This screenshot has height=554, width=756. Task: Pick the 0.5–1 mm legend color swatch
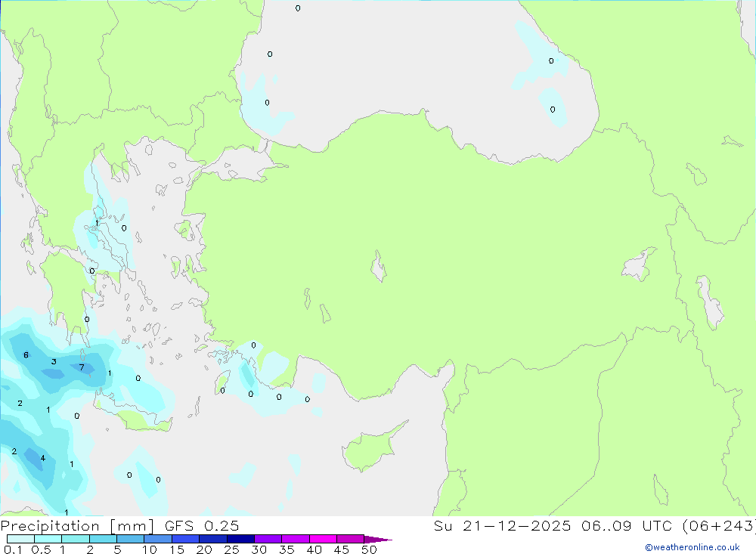(48, 539)
